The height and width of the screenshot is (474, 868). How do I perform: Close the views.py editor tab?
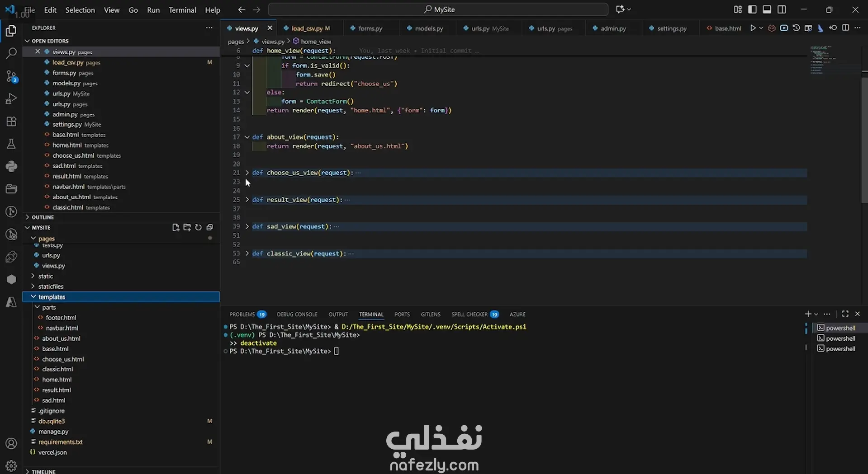(270, 28)
